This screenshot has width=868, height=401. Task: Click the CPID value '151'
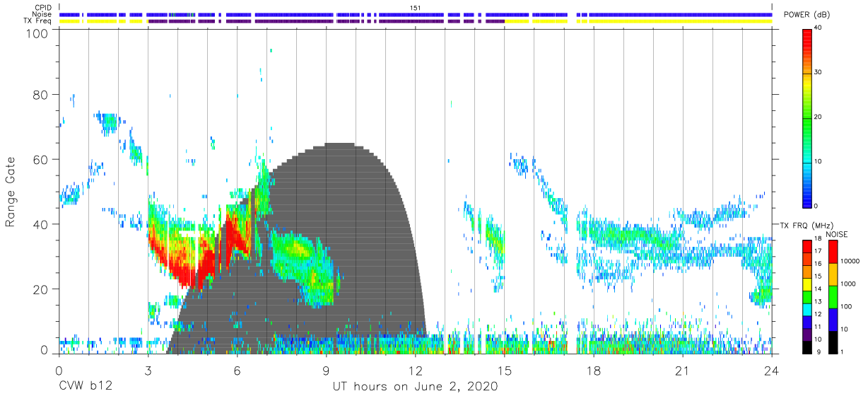click(x=416, y=8)
